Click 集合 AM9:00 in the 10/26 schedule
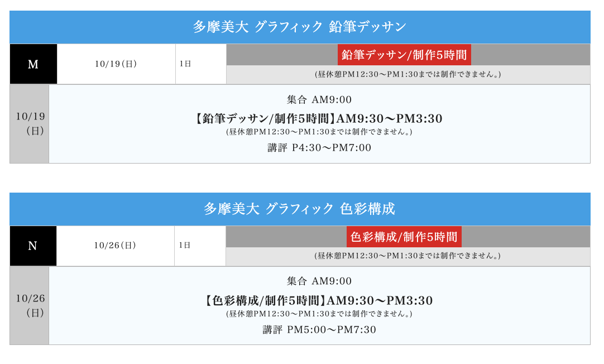This screenshot has width=604, height=364. (x=319, y=281)
